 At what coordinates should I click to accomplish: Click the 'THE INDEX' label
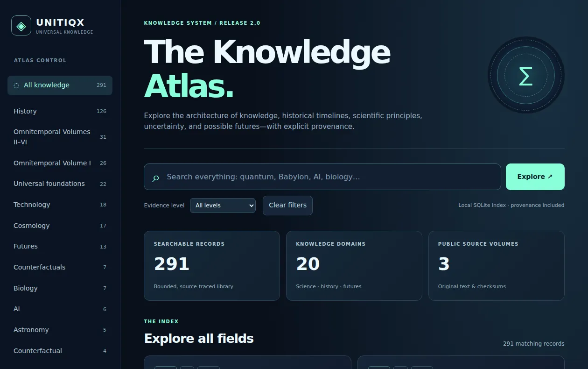(x=161, y=321)
